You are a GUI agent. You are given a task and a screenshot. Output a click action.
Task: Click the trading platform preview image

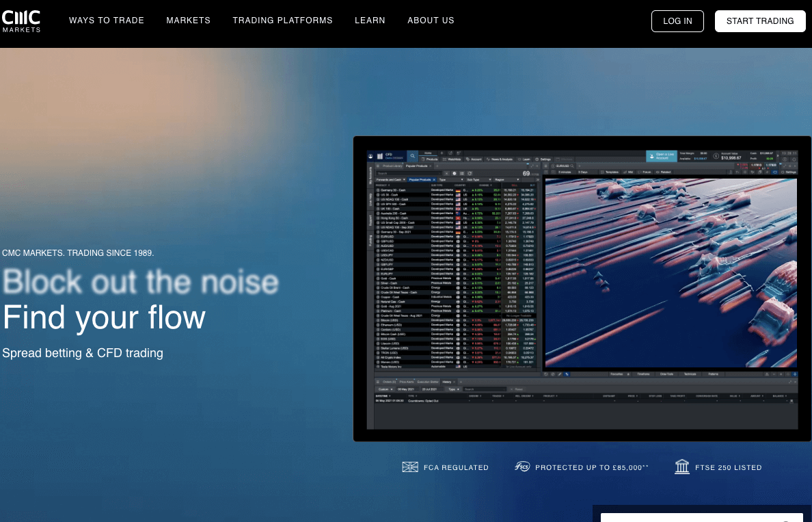pos(582,289)
